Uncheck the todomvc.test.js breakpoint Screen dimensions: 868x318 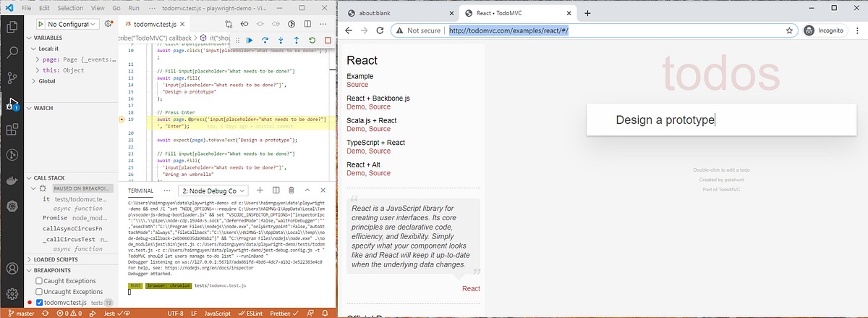(x=38, y=302)
